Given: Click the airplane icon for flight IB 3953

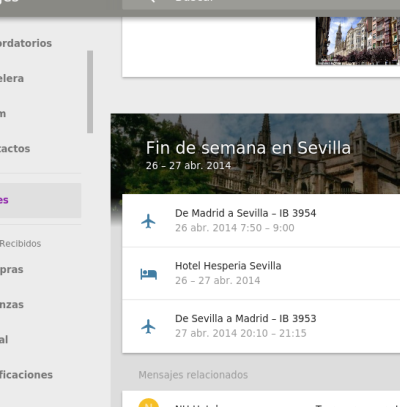Looking at the screenshot, I should (148, 326).
